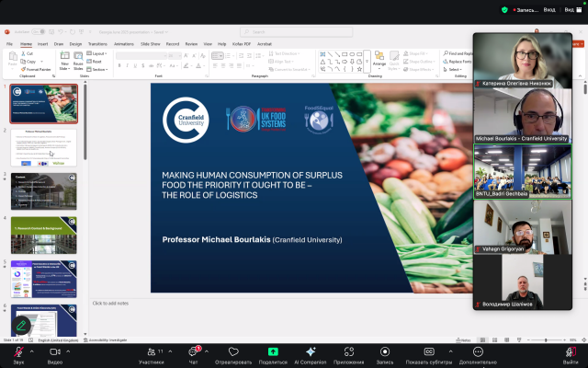
Task: Unmute the microphone with Звук
Action: point(18,352)
